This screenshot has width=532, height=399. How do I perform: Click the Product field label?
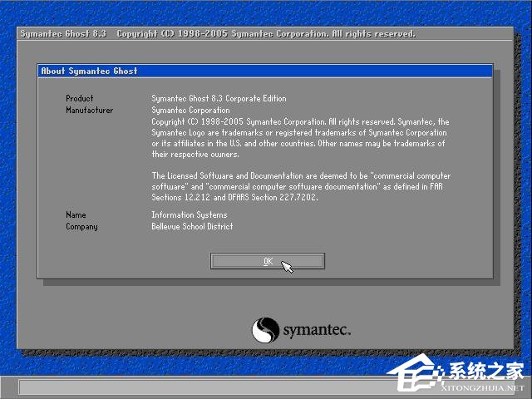(80, 99)
